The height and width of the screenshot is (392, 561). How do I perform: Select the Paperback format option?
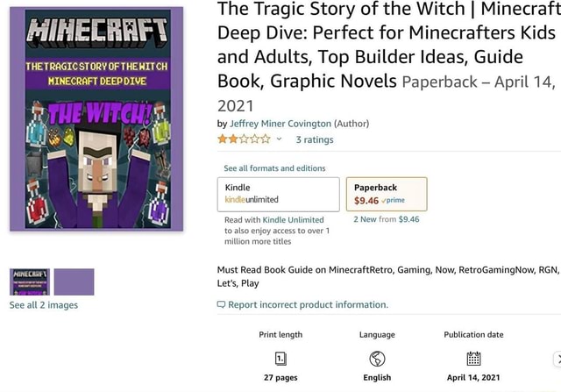(x=387, y=194)
